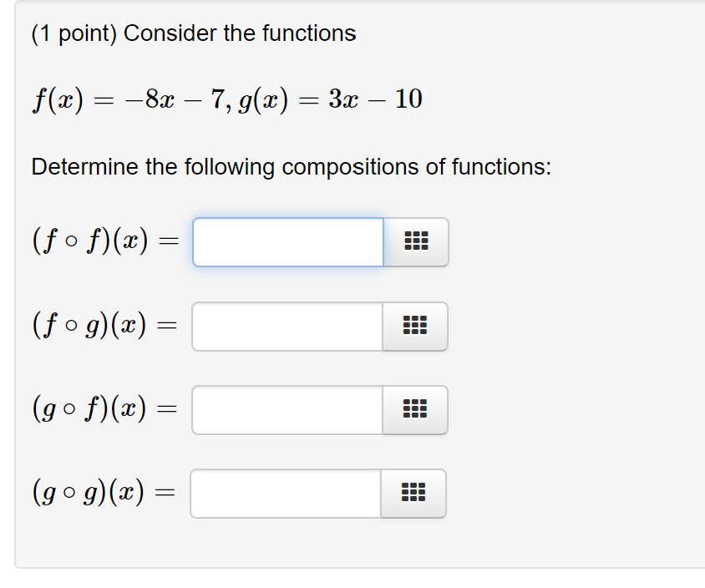Click the (g∘g)(x) = label
The width and height of the screenshot is (705, 588).
click(104, 493)
